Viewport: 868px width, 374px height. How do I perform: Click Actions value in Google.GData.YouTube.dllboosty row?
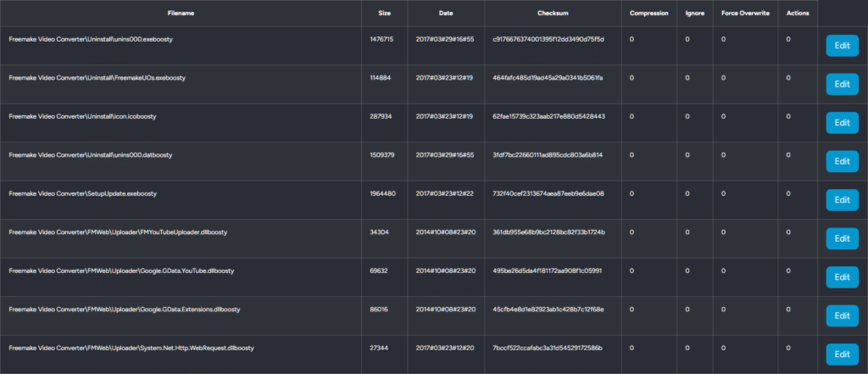[x=788, y=271]
